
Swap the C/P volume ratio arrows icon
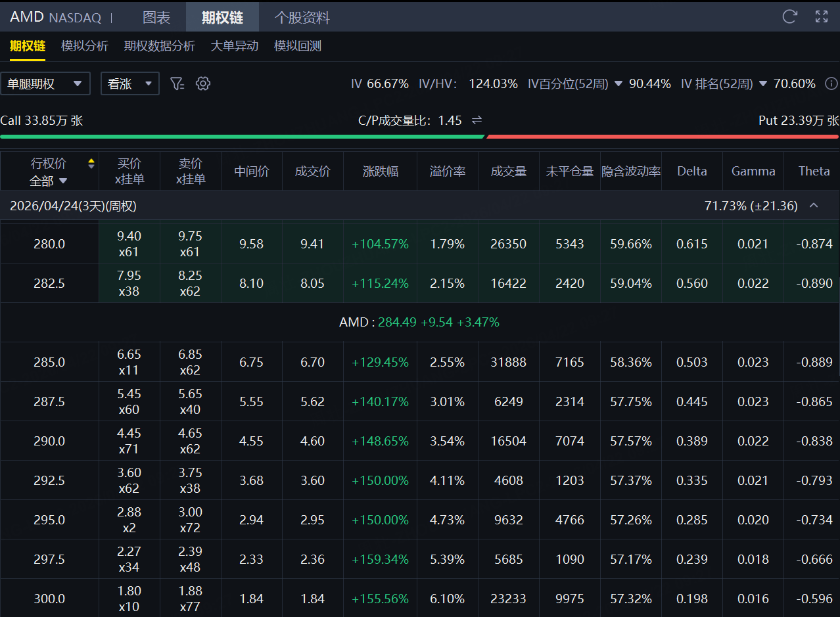click(x=477, y=120)
